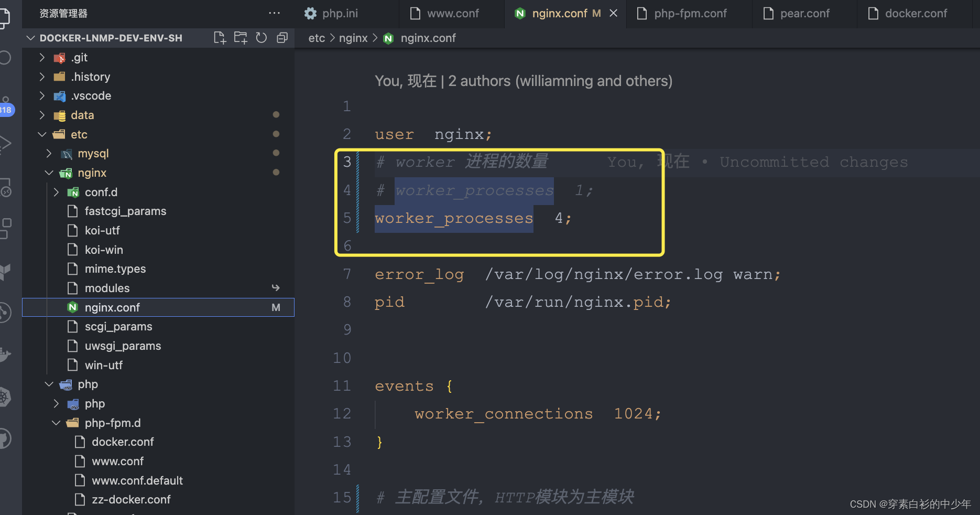This screenshot has height=515, width=980.
Task: Collapse the nginx folder
Action: (x=49, y=173)
